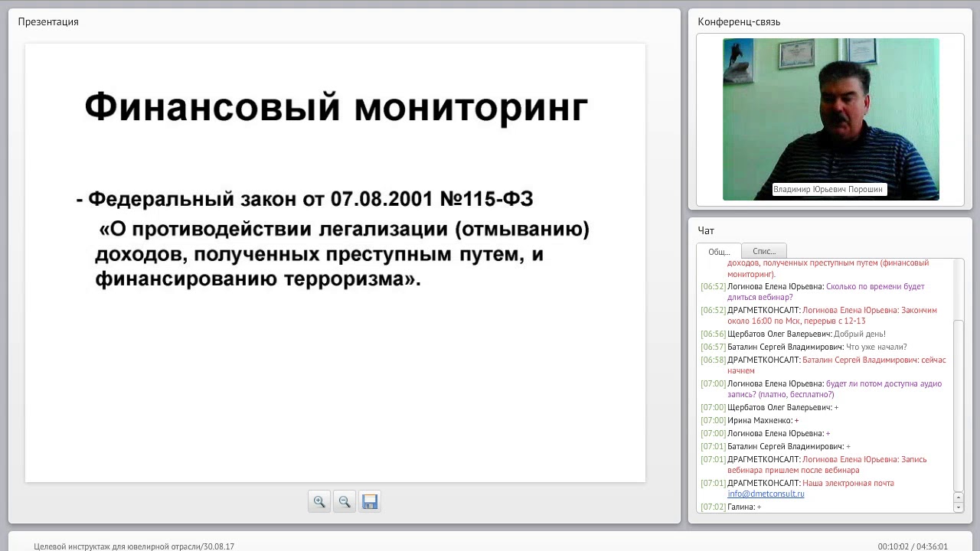Select the '[07:00] Щербатов Олег Валерьевич: +' row

[x=769, y=407]
